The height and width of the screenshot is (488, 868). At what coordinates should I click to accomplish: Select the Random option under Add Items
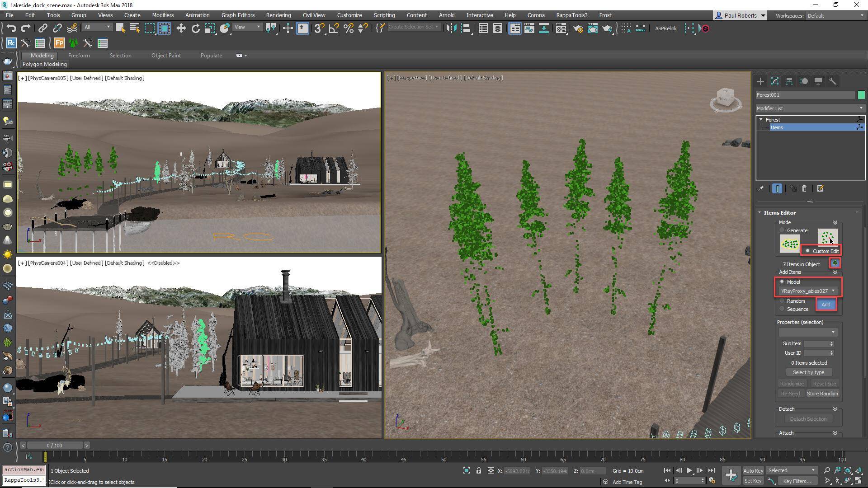[x=782, y=301]
